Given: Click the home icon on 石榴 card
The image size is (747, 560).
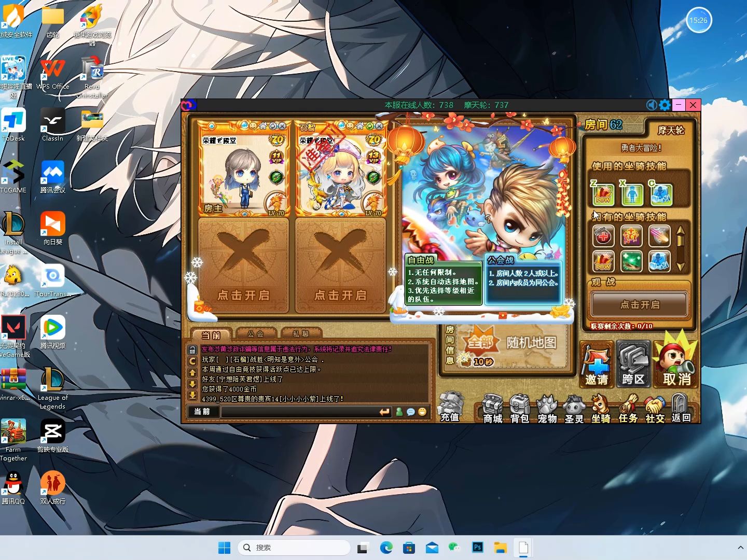Looking at the screenshot, I should point(359,126).
